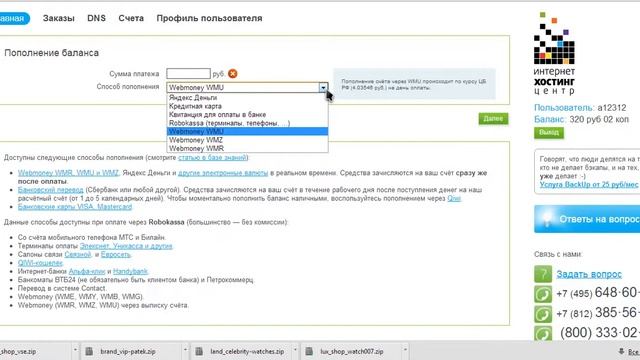
Task: Expand menu arrow for shop_vse.zip download
Action: (x=75, y=350)
